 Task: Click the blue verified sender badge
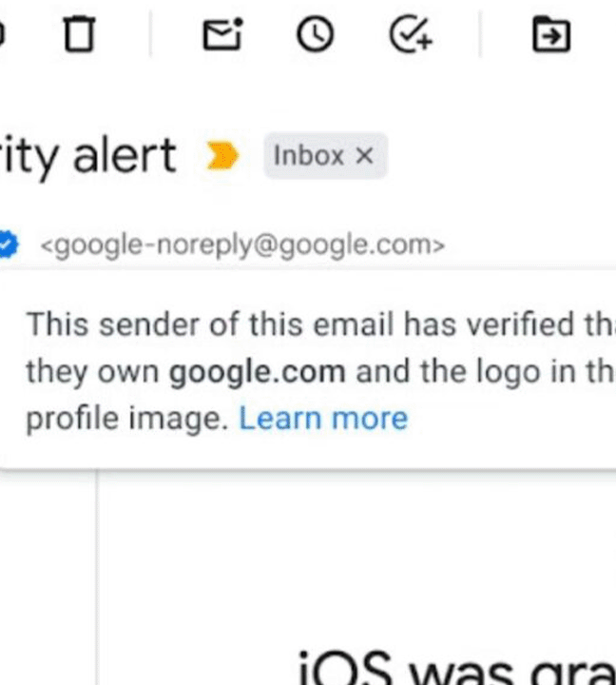[x=8, y=244]
